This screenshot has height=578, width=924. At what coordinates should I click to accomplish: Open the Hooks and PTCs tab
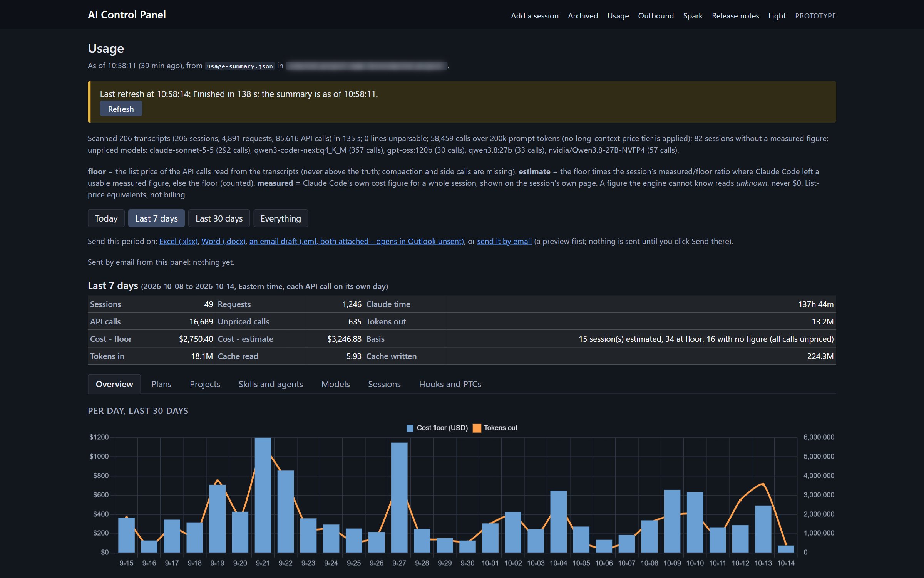coord(450,384)
